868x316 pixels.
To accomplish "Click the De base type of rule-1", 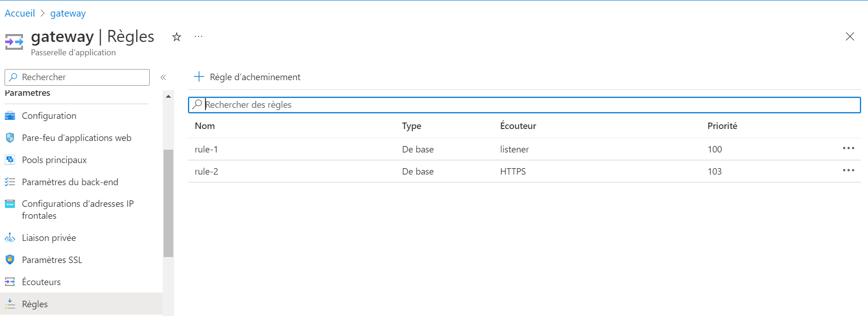I will point(418,149).
